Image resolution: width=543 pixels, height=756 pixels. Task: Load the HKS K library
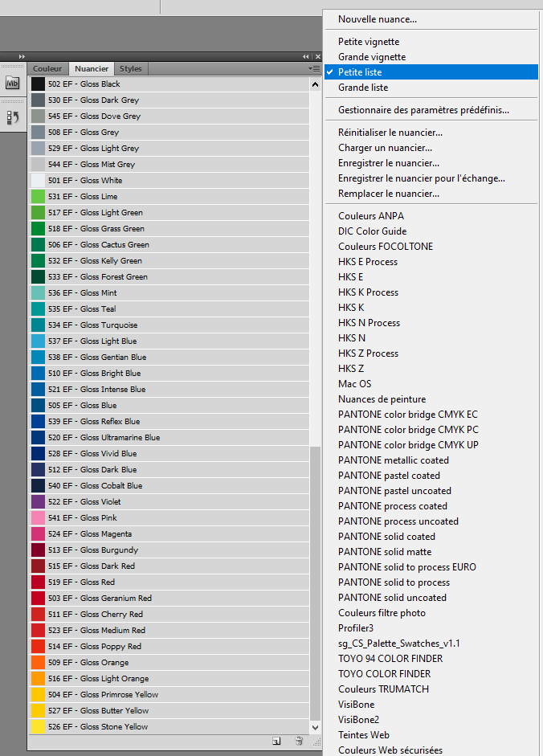(x=351, y=308)
